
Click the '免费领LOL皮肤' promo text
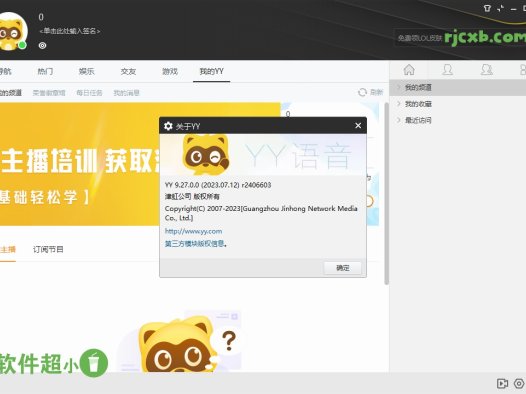click(x=420, y=38)
